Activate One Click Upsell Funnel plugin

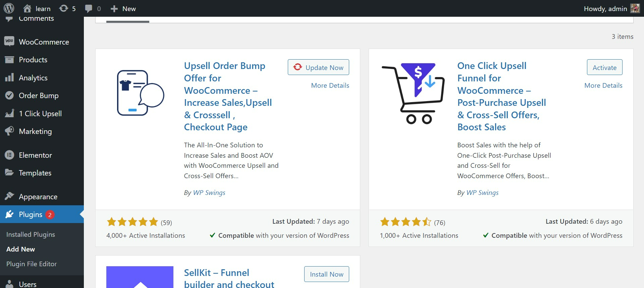coord(604,67)
